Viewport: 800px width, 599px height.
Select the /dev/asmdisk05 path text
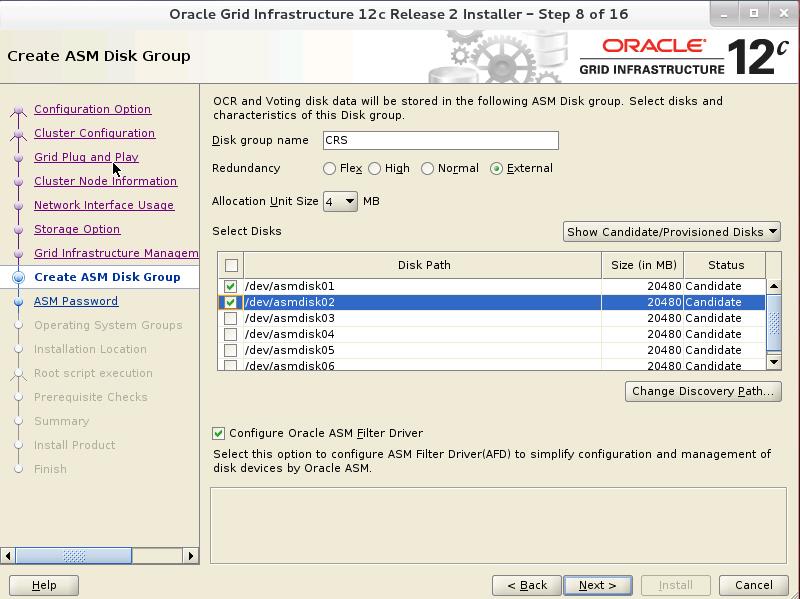coord(290,350)
